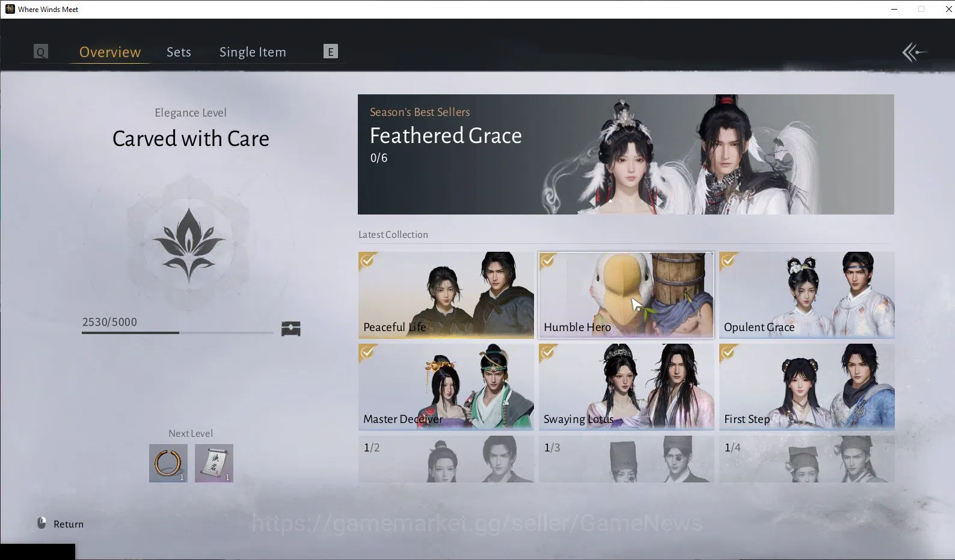Click the elegance progress bar 2530/5000
The height and width of the screenshot is (560, 955).
[x=177, y=332]
